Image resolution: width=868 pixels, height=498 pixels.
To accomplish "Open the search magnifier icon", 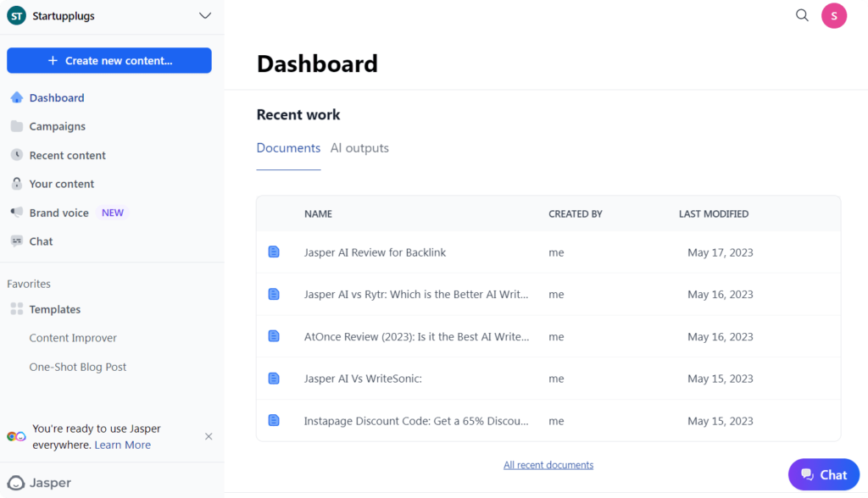I will 802,15.
